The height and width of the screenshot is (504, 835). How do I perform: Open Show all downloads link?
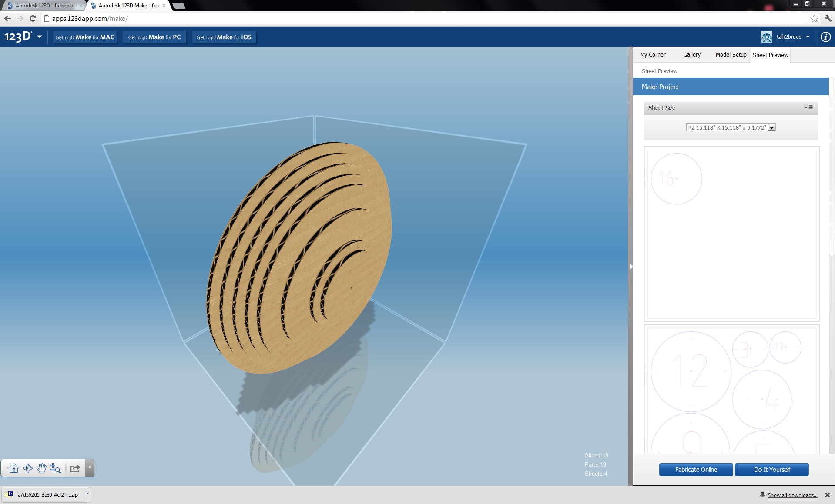pos(792,495)
